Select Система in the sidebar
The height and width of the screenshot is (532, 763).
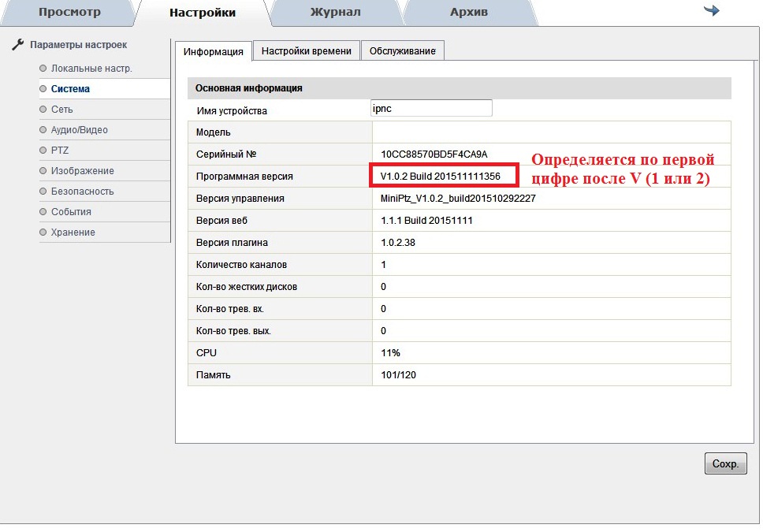tap(70, 89)
